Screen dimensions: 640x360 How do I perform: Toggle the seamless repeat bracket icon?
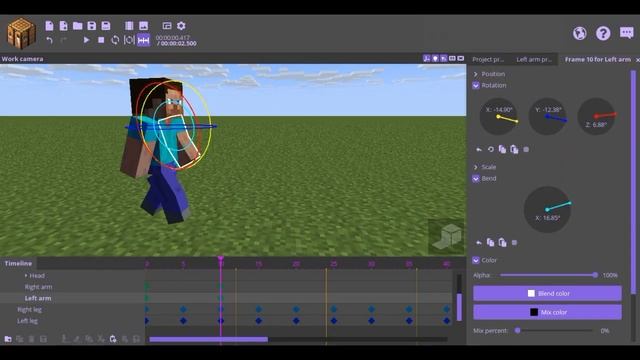click(x=129, y=40)
